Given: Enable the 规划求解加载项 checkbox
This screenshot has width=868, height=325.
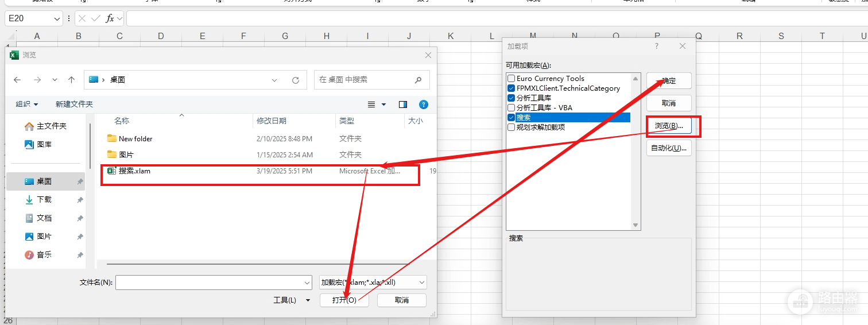Looking at the screenshot, I should [511, 127].
